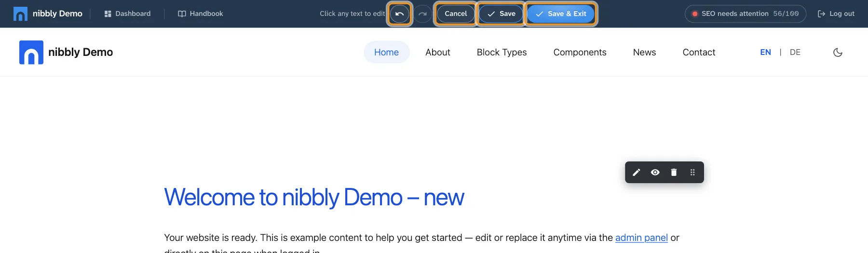Image resolution: width=868 pixels, height=253 pixels.
Task: Open the Contact page
Action: pyautogui.click(x=699, y=52)
